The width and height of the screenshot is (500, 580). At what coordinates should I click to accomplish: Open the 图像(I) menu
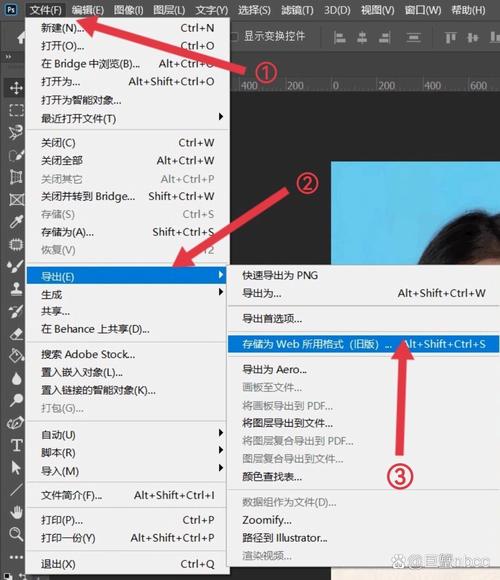click(x=128, y=10)
